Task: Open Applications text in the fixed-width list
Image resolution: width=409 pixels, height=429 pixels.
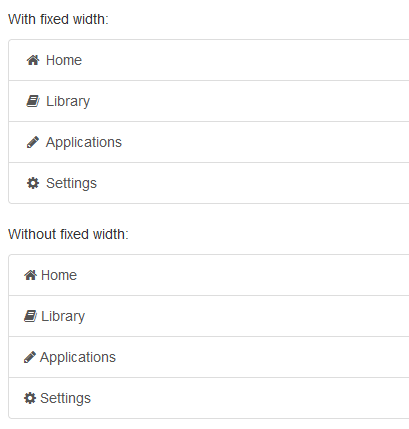Action: [84, 143]
